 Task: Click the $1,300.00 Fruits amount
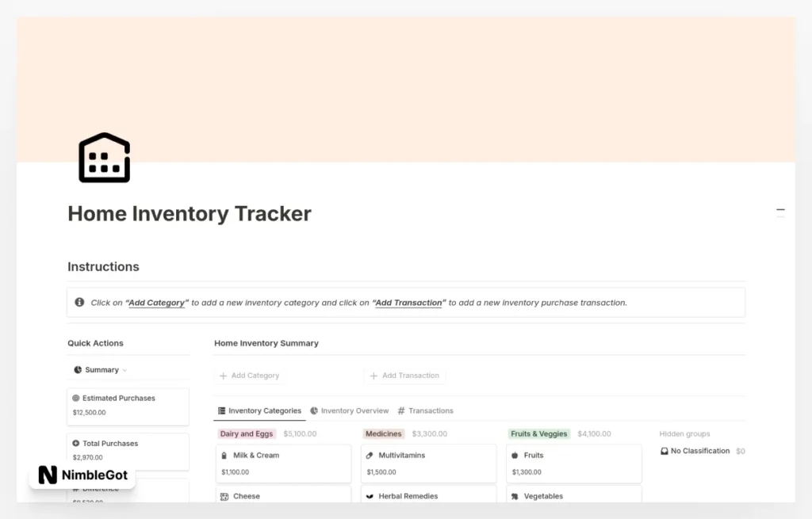(x=527, y=472)
